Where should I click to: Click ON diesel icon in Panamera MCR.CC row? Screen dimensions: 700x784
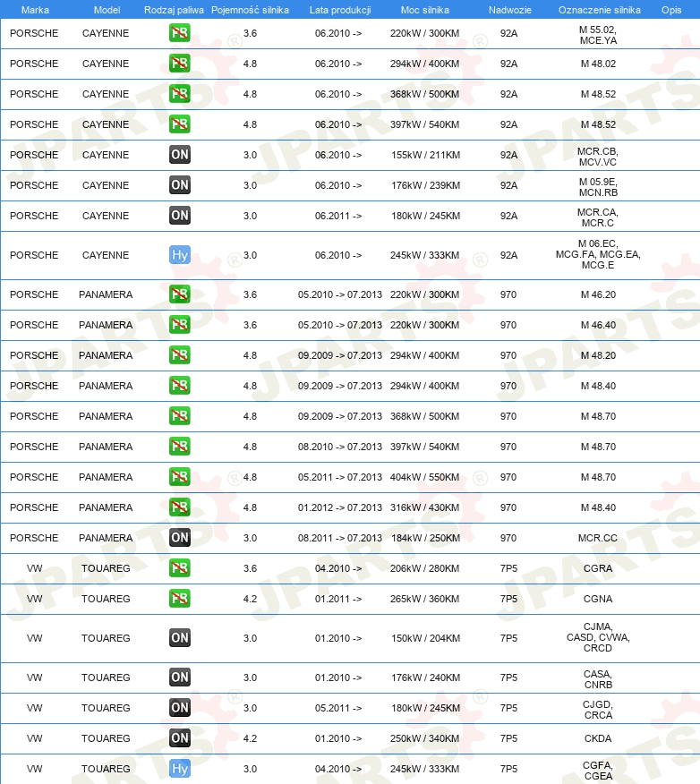coord(180,538)
